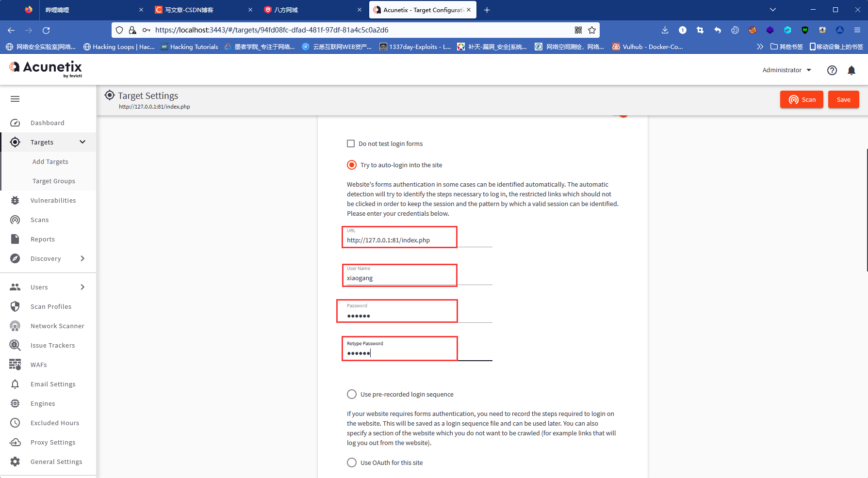Collapse the sidebar with hamburger icon
Image resolution: width=868 pixels, height=478 pixels.
click(x=15, y=99)
